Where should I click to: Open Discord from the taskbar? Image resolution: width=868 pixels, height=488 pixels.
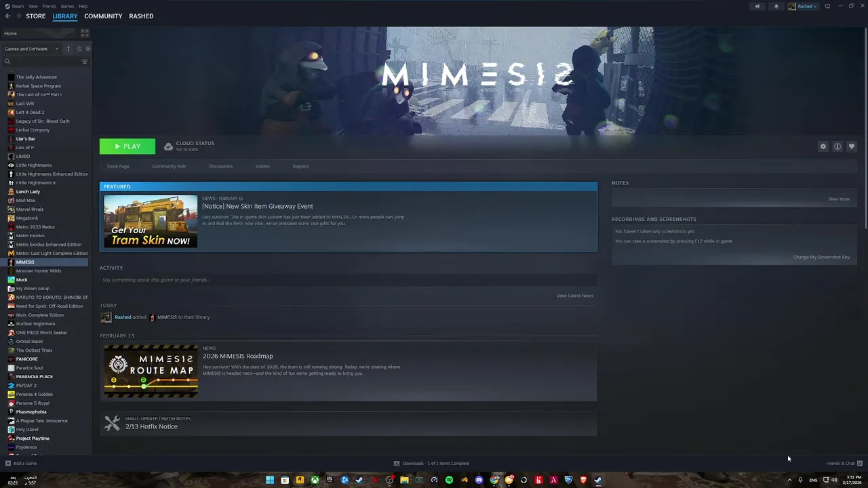479,480
